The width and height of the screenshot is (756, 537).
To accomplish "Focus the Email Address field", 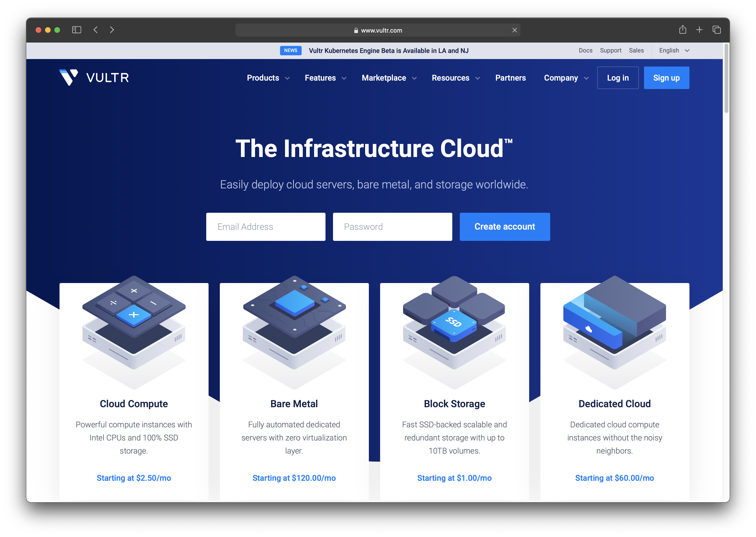I will click(x=266, y=227).
